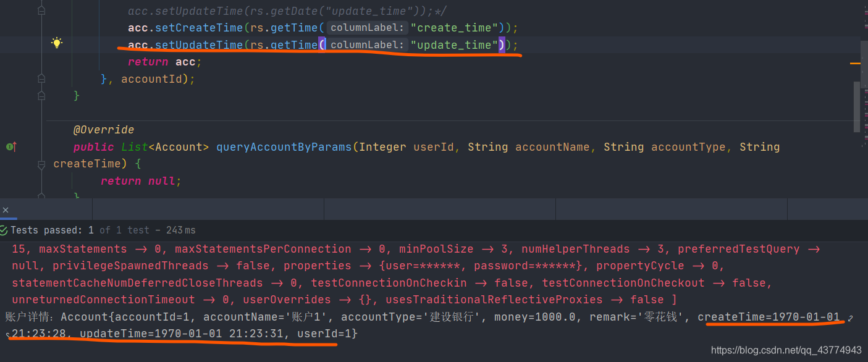
Task: Click 'updateTime=1970-01-01 21:23:31' in console
Action: coord(182,334)
